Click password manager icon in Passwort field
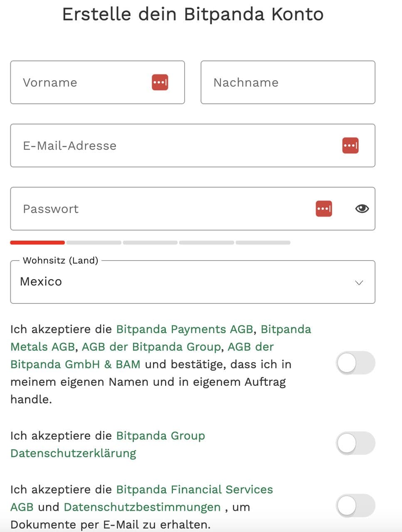 point(324,209)
